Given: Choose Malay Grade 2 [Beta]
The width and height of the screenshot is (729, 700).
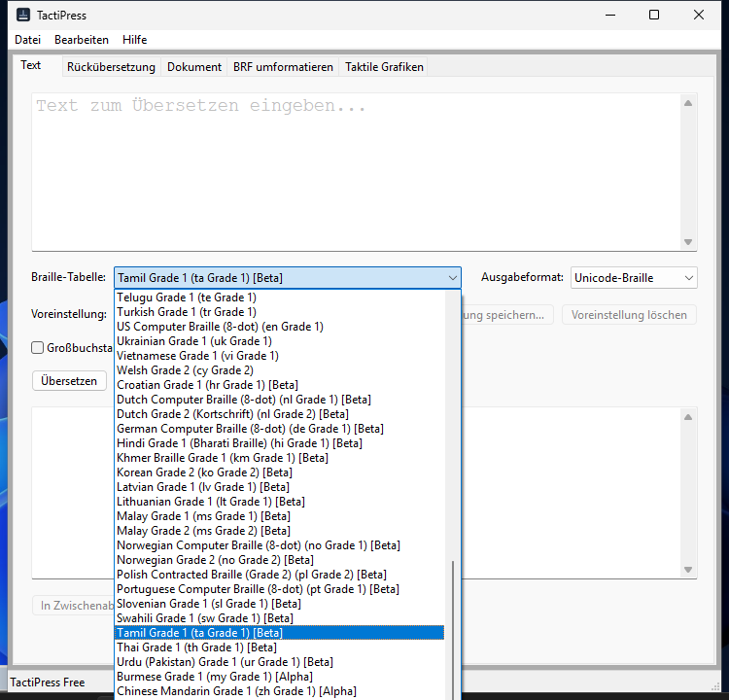Looking at the screenshot, I should tap(279, 530).
